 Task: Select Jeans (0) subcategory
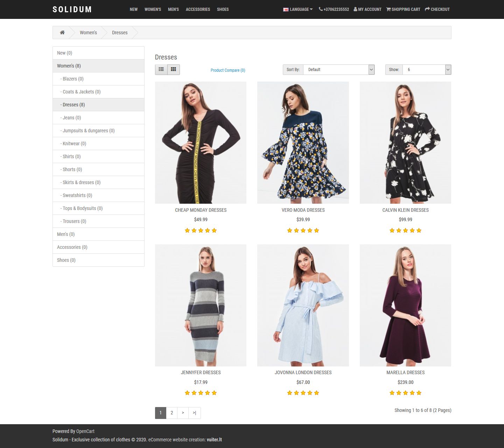click(98, 118)
